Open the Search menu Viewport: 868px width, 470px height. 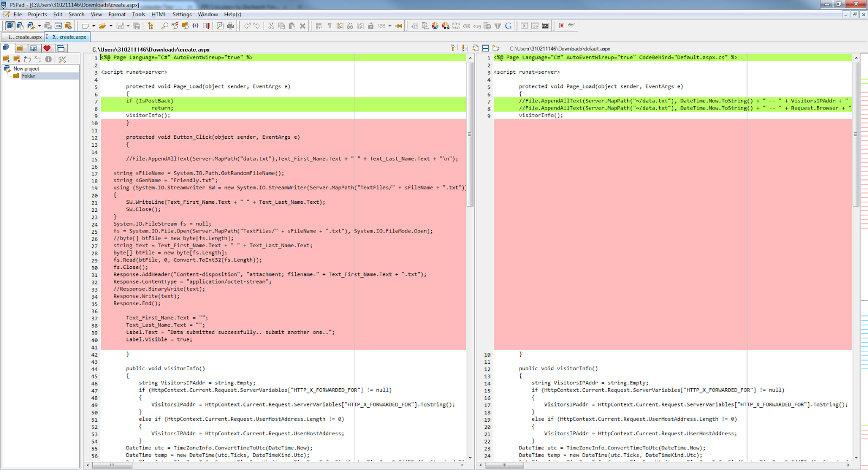[76, 15]
